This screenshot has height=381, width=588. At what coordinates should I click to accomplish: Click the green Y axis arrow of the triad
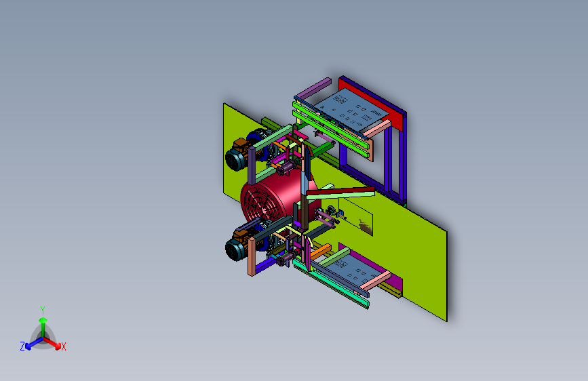43,327
